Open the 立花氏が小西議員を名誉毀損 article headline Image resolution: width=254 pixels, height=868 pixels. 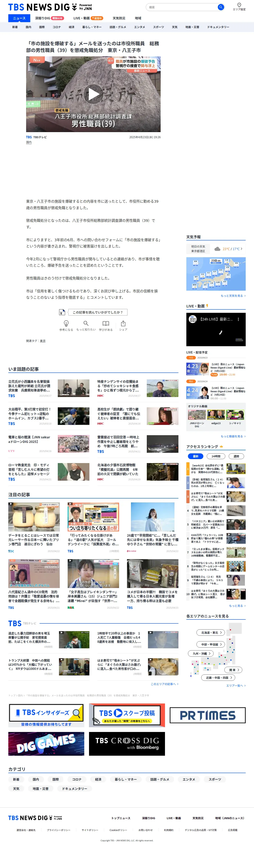coord(29,386)
